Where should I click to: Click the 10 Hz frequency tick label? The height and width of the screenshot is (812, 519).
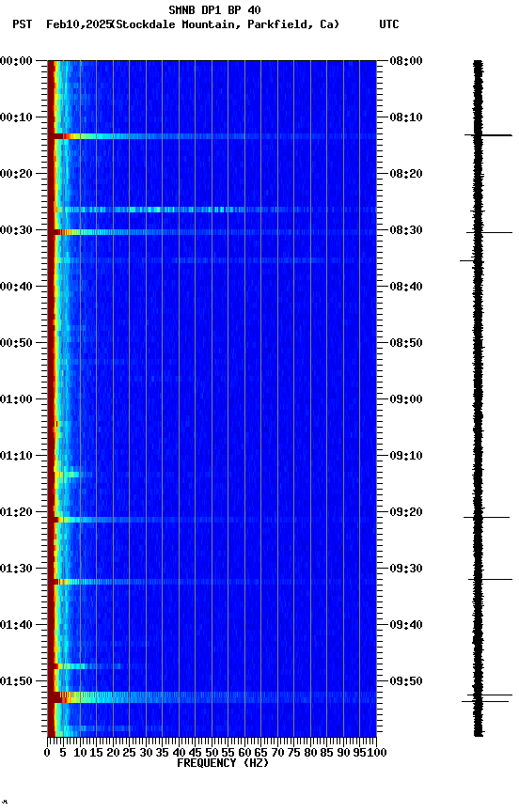(x=80, y=753)
